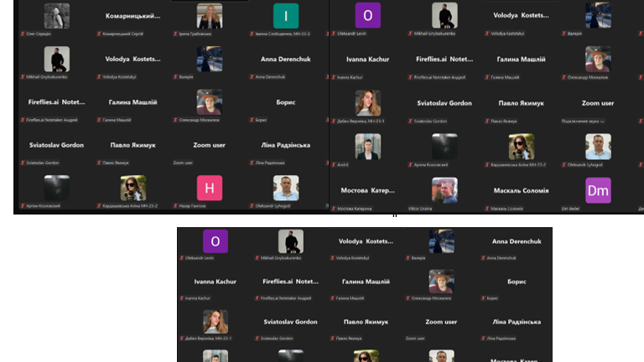Select the Комарницький... participant name tile
644x362 pixels.
[x=132, y=16]
